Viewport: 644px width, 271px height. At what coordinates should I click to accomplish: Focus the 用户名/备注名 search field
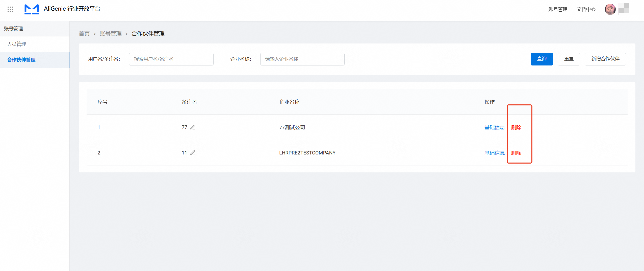[x=171, y=59]
